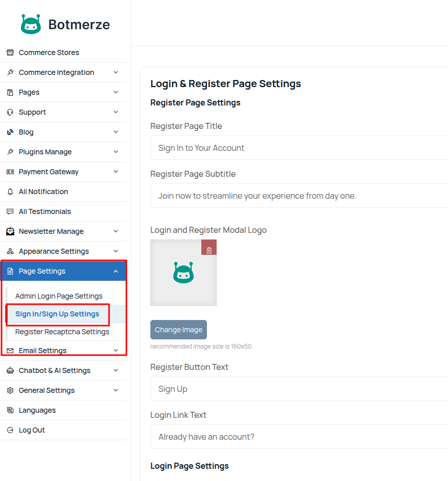
Task: Click the Support headset icon
Action: click(x=10, y=112)
